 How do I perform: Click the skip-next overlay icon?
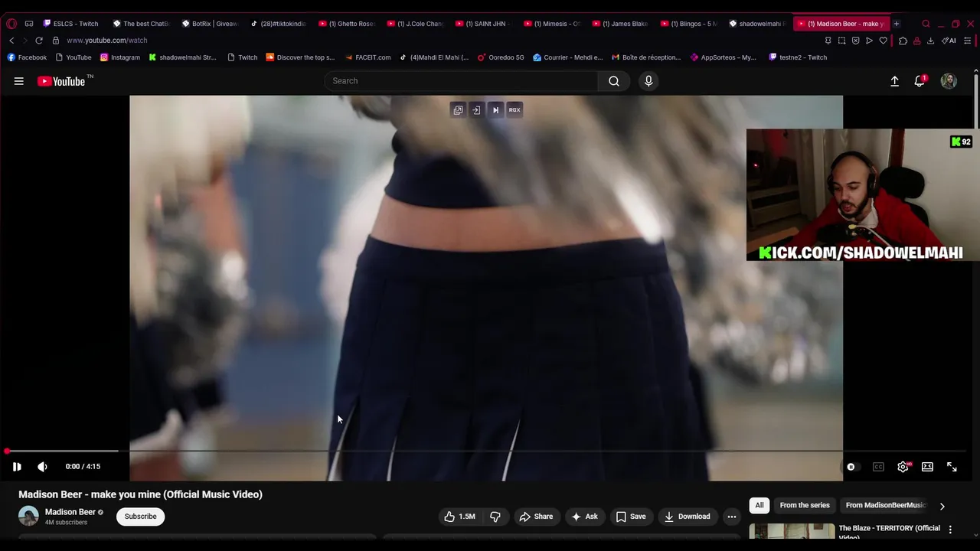pyautogui.click(x=495, y=110)
